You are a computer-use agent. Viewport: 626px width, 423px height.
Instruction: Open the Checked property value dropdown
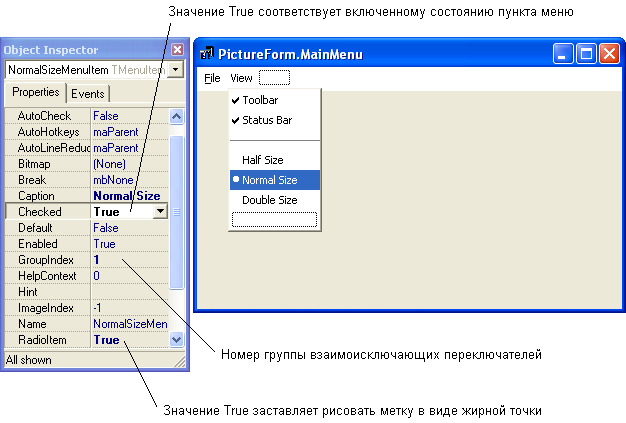[160, 212]
